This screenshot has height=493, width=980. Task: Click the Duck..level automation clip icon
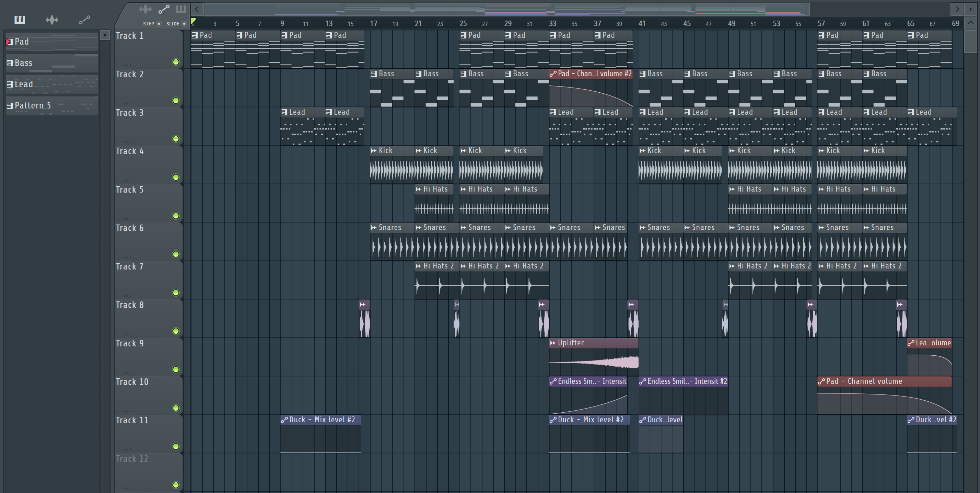643,420
